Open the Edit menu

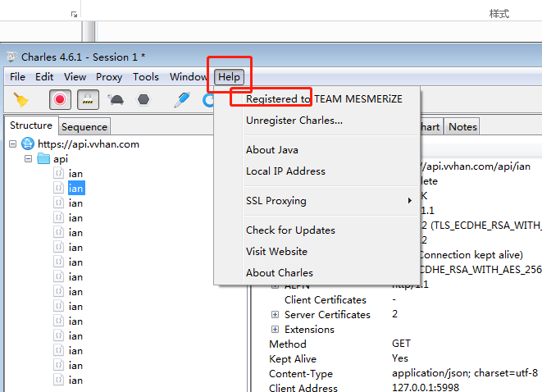[44, 77]
